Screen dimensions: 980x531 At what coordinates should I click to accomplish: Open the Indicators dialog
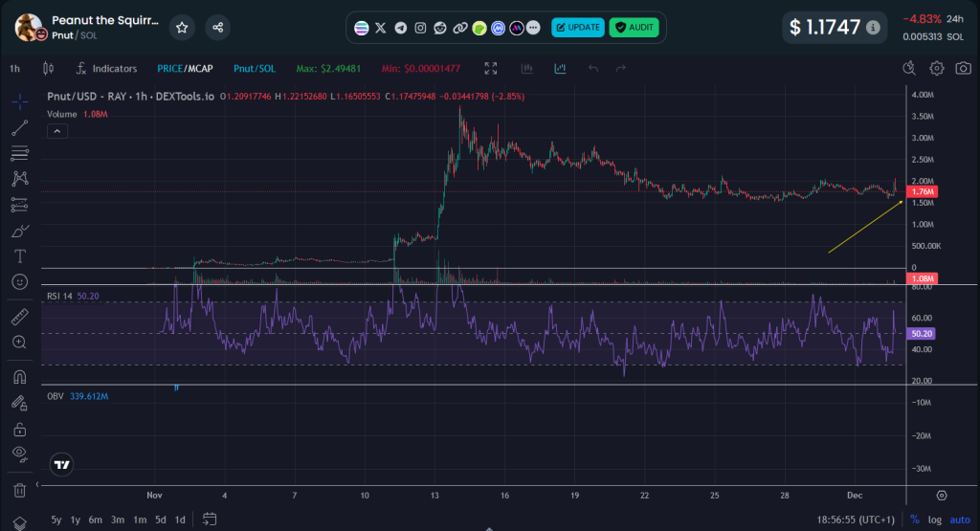pyautogui.click(x=106, y=69)
